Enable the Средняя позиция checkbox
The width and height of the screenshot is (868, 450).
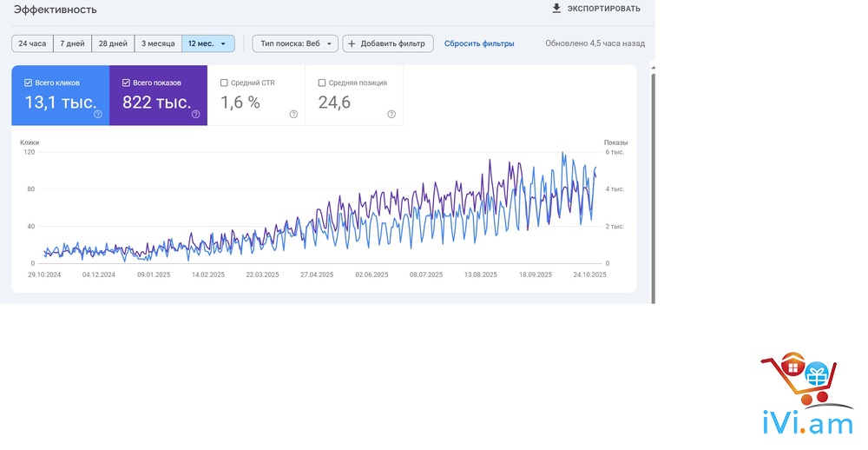pyautogui.click(x=322, y=83)
